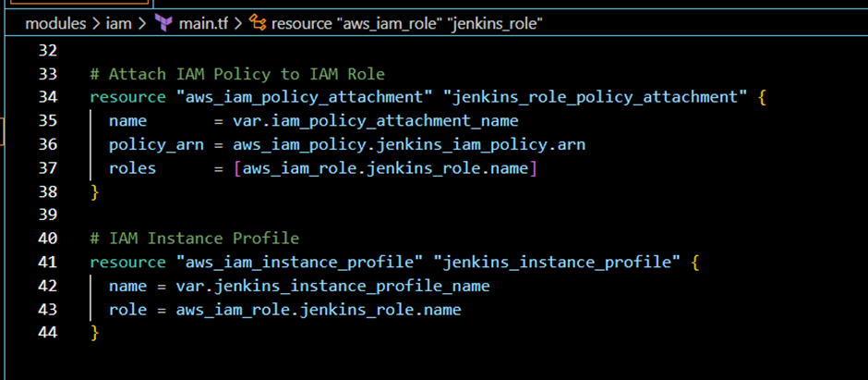Click comment "# IAM Instance Profile"
Image resolution: width=868 pixels, height=380 pixels.
pyautogui.click(x=195, y=239)
